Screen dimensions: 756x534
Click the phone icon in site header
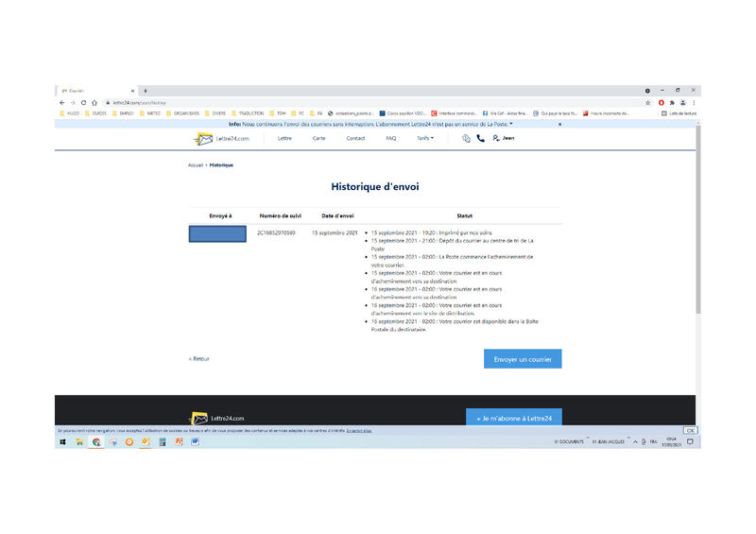pos(481,138)
